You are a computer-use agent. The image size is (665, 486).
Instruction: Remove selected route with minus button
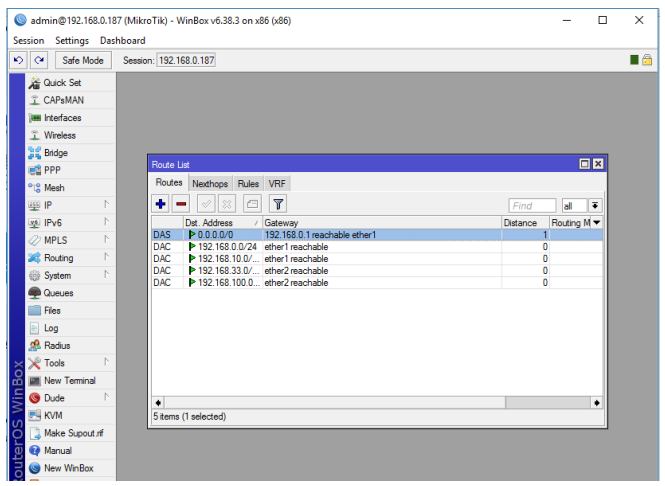pyautogui.click(x=181, y=204)
